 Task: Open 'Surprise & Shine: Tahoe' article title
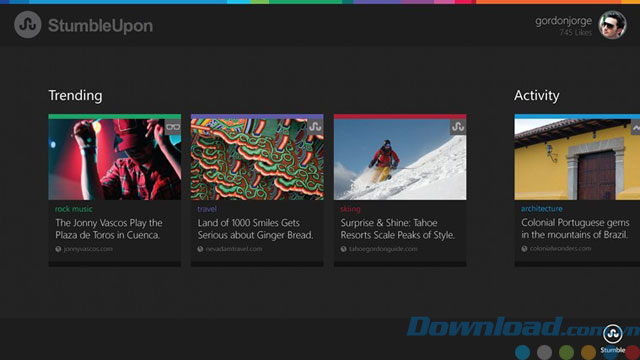pyautogui.click(x=398, y=229)
